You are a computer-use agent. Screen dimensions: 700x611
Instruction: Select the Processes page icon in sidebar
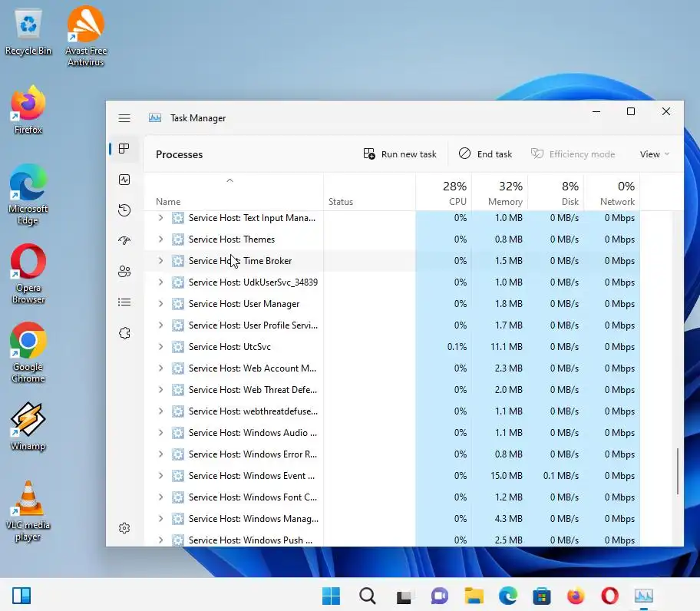tap(124, 149)
